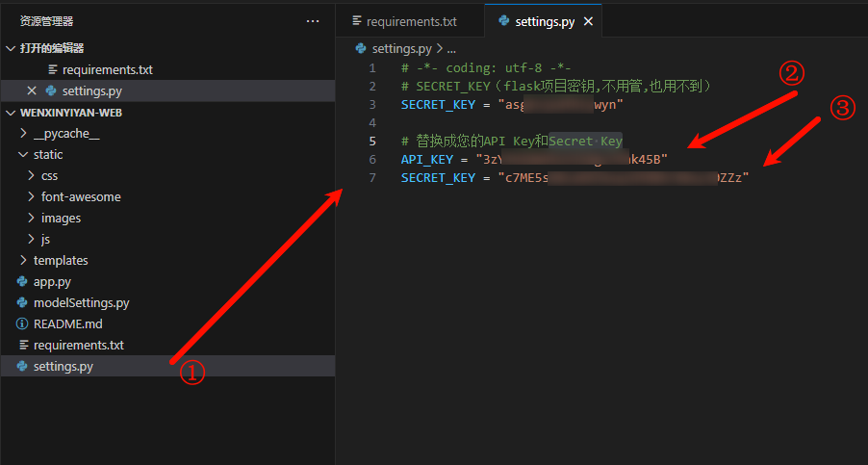Click the Python icon of app.py
Viewport: 868px width, 465px height.
tap(22, 281)
